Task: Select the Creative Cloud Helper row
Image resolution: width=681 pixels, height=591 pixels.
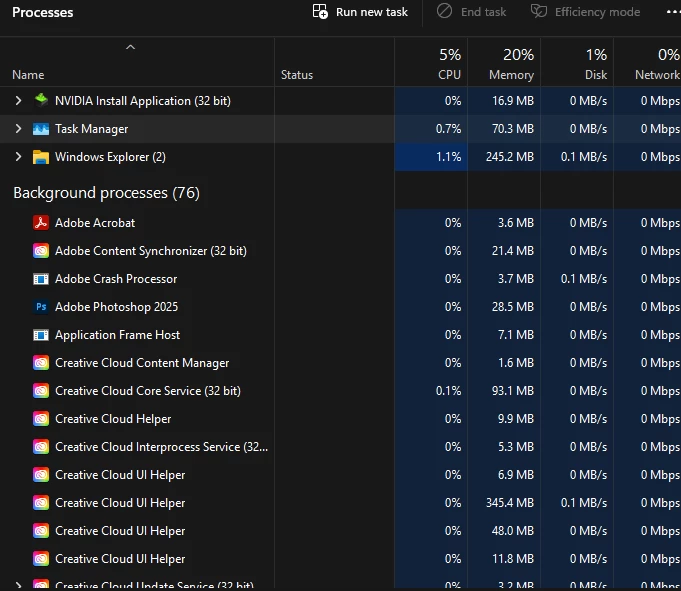Action: click(340, 419)
